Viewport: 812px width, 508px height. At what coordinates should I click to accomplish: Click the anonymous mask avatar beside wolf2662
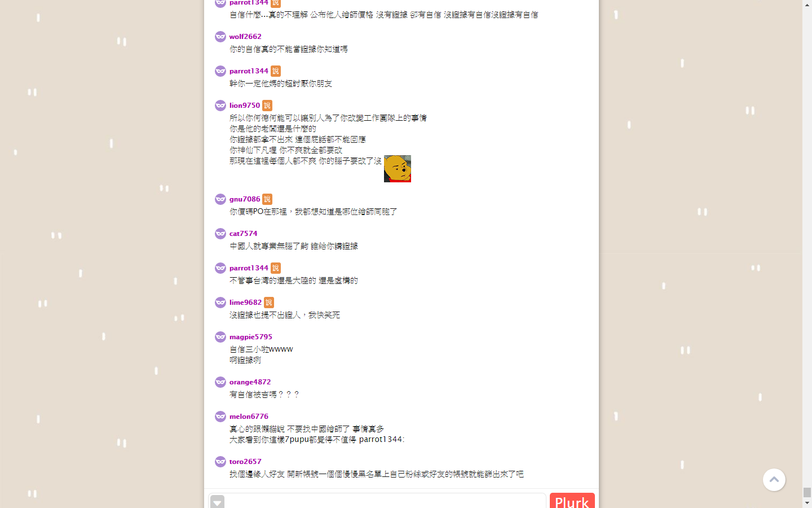coord(220,37)
